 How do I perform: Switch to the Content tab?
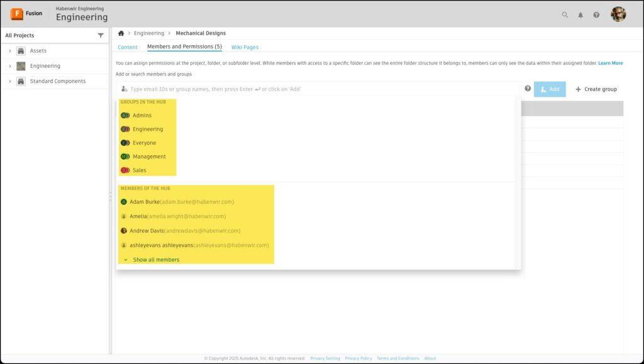128,47
